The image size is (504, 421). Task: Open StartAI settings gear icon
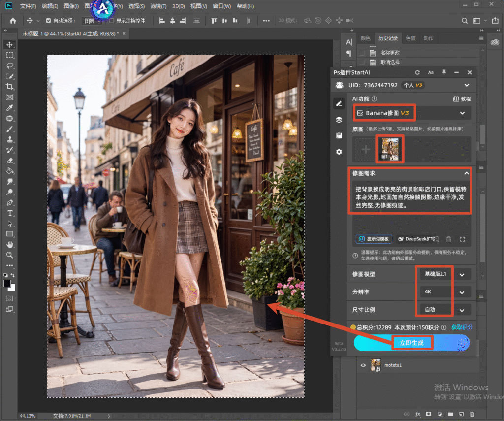pos(339,152)
